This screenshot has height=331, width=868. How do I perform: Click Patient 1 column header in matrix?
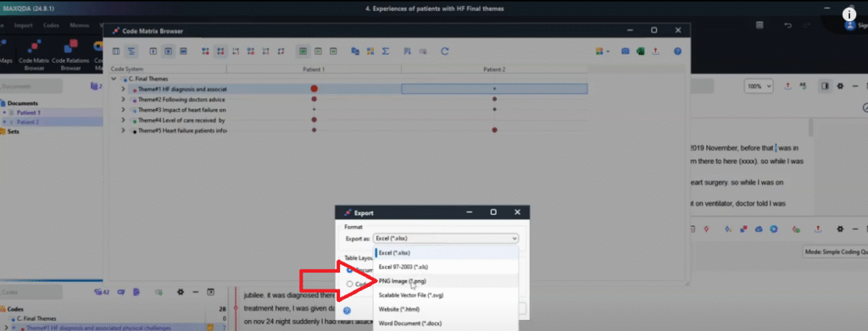pyautogui.click(x=314, y=69)
